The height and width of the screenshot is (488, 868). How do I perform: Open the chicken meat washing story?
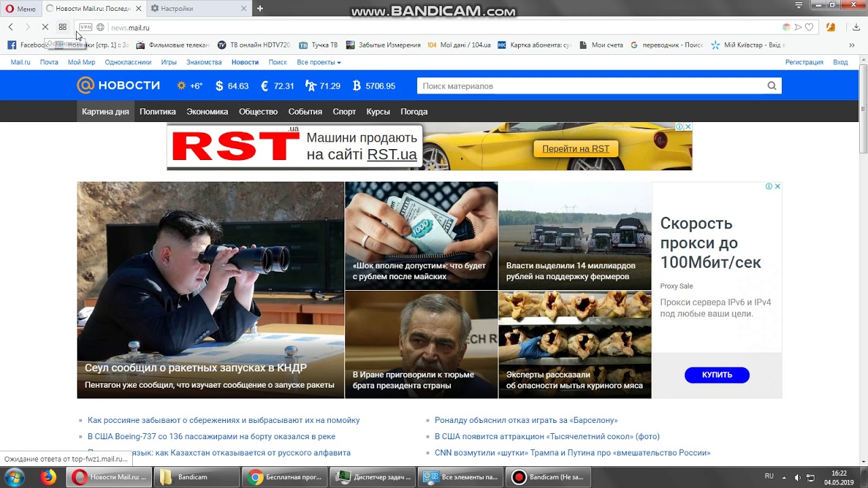pyautogui.click(x=575, y=344)
